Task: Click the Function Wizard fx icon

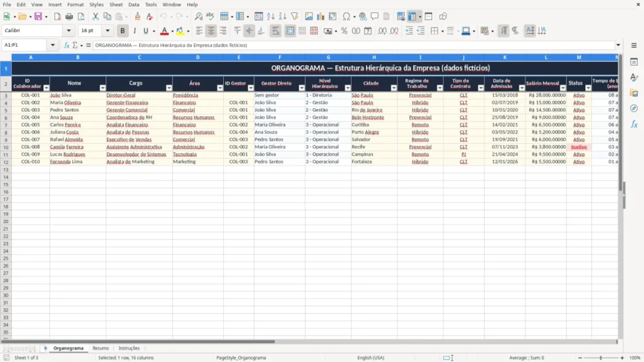Action: 67,45
